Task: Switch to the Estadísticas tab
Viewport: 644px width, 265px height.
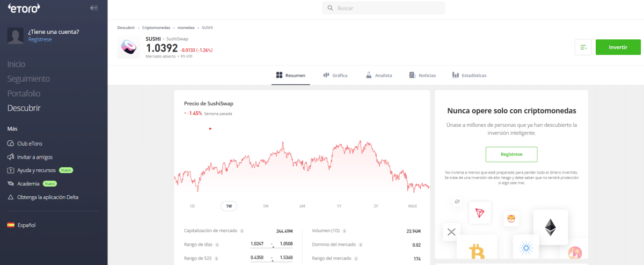Action: (x=469, y=75)
